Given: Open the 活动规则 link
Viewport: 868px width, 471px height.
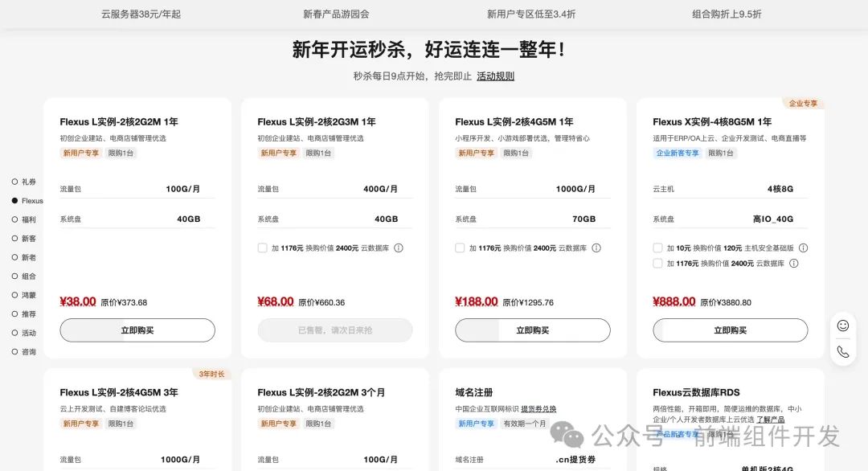Looking at the screenshot, I should (x=495, y=76).
